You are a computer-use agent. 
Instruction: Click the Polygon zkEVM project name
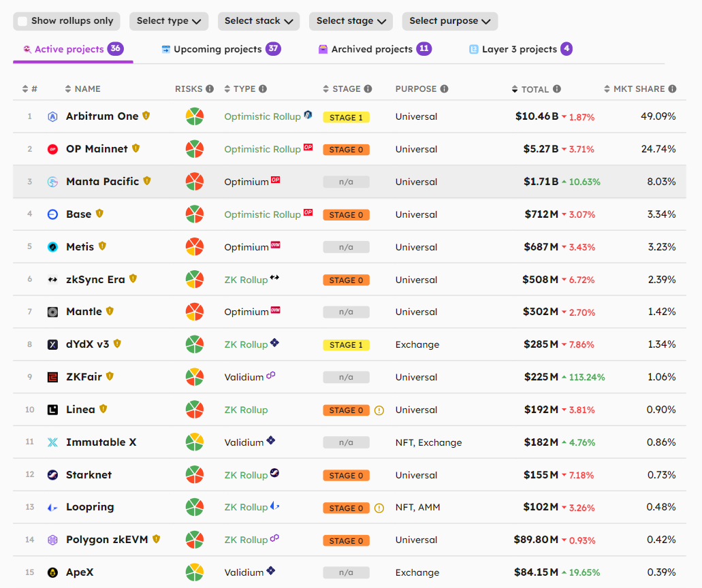click(106, 540)
